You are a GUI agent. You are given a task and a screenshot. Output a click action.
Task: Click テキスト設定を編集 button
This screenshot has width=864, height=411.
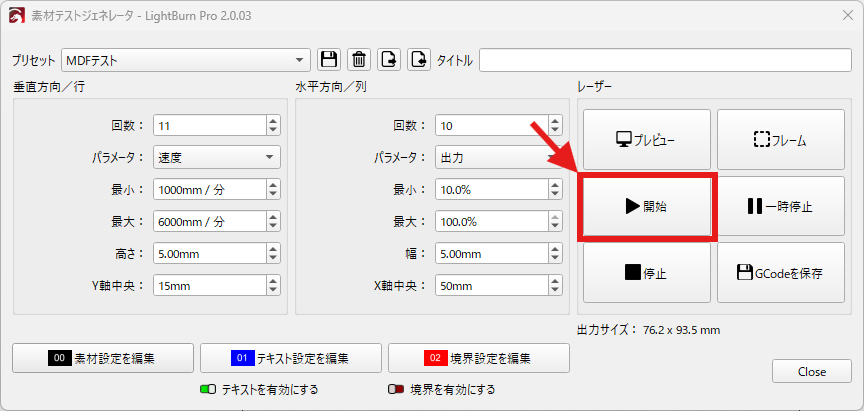291,357
